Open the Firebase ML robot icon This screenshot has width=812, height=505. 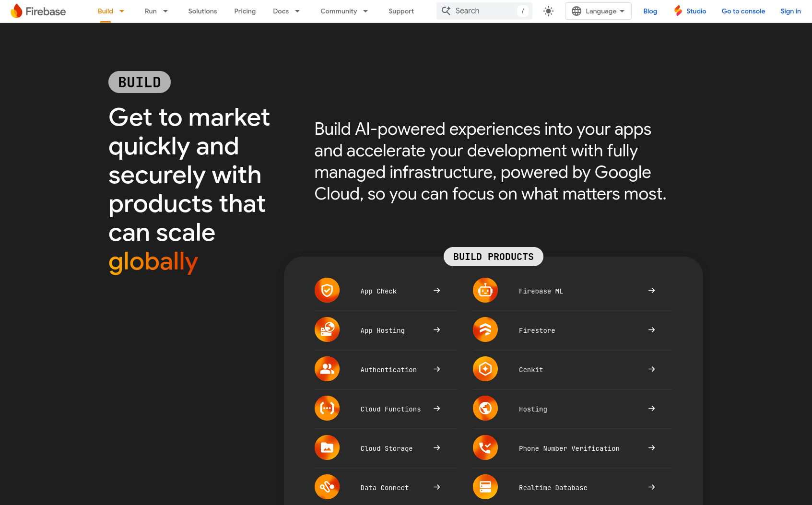click(x=485, y=291)
